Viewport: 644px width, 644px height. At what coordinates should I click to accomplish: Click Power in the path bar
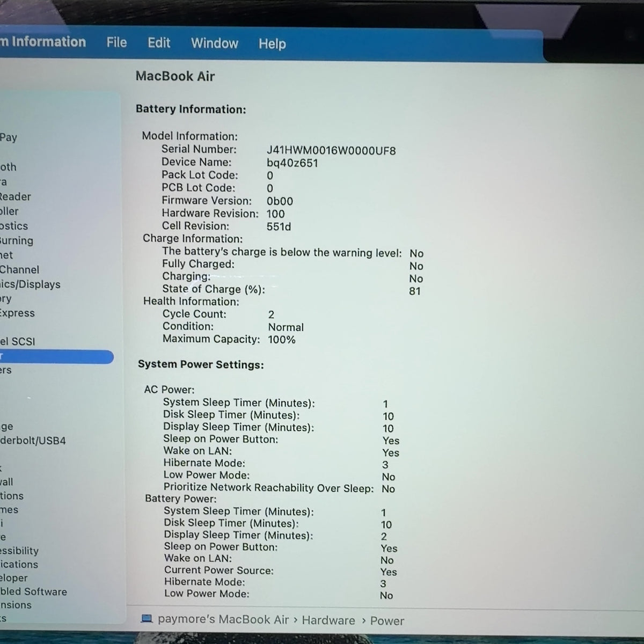(x=387, y=621)
